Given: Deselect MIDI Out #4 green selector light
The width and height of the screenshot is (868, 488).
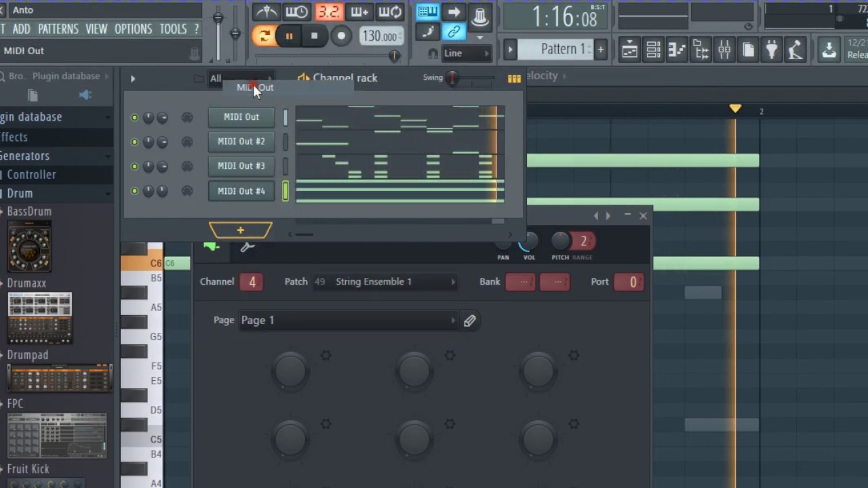Looking at the screenshot, I should 285,191.
